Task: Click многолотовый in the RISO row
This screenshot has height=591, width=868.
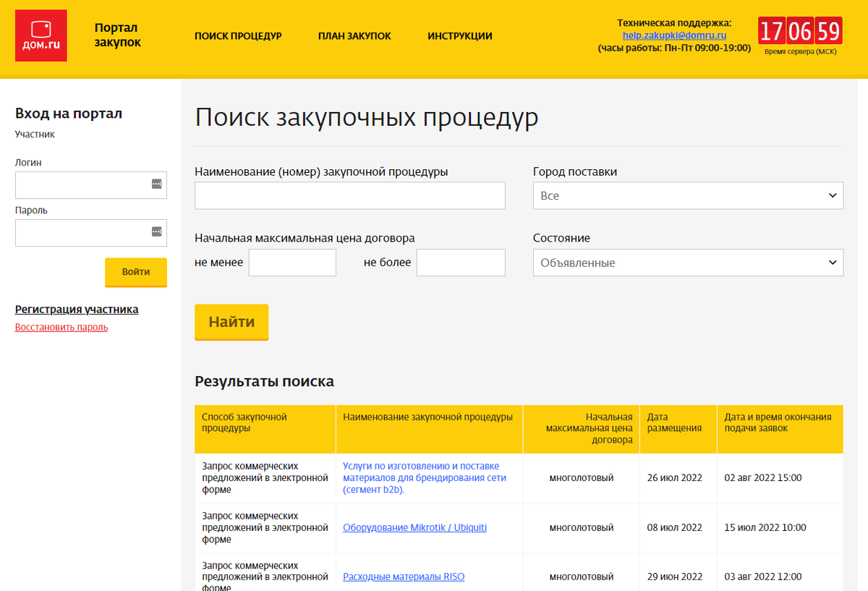Action: pyautogui.click(x=582, y=577)
